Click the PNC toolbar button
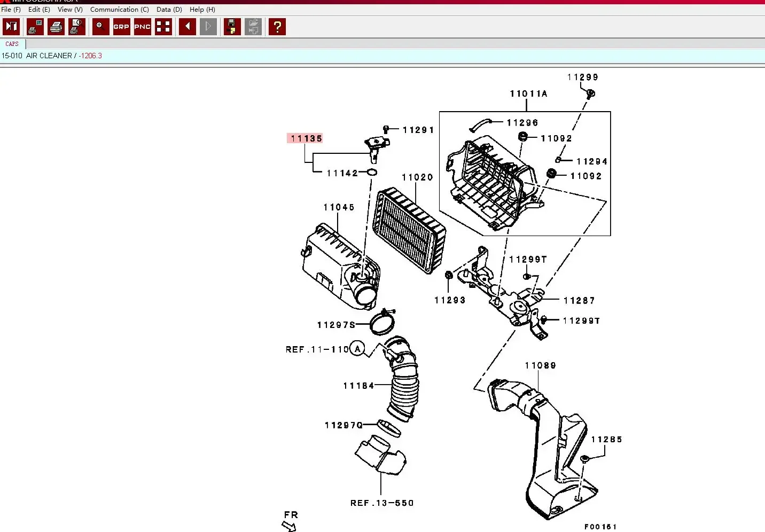Image resolution: width=765 pixels, height=532 pixels. click(x=142, y=27)
